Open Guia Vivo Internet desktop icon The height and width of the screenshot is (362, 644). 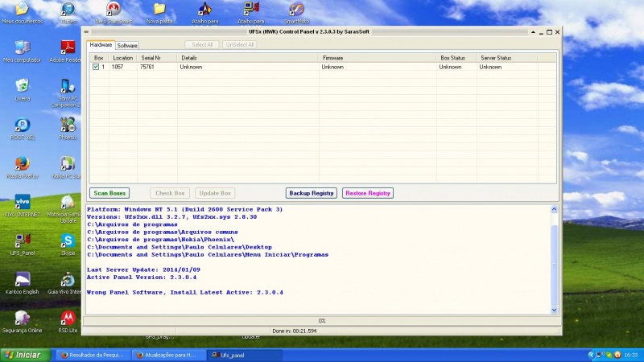(x=65, y=283)
